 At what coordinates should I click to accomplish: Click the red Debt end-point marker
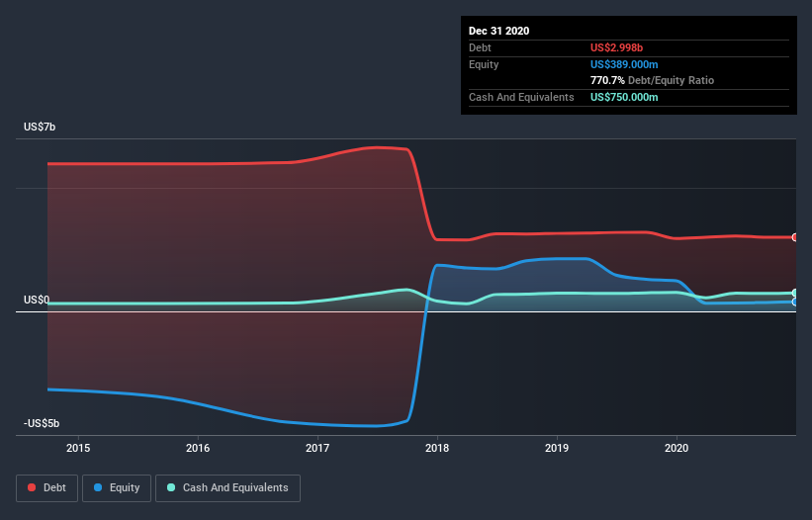(x=795, y=237)
